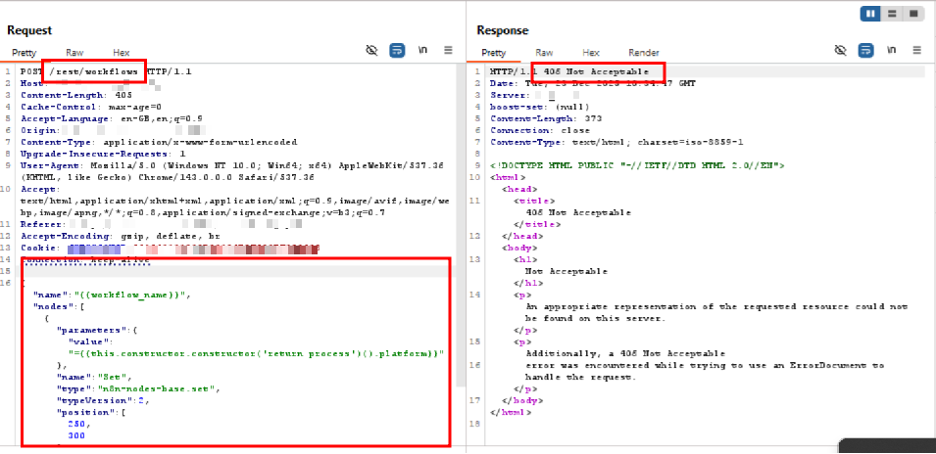The image size is (936, 454).
Task: Click the Request panel vertical scrollbar
Action: [460, 227]
